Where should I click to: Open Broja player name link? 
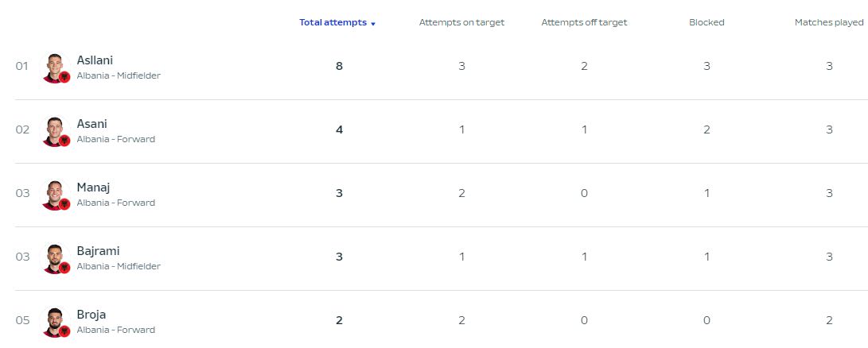[x=91, y=315]
